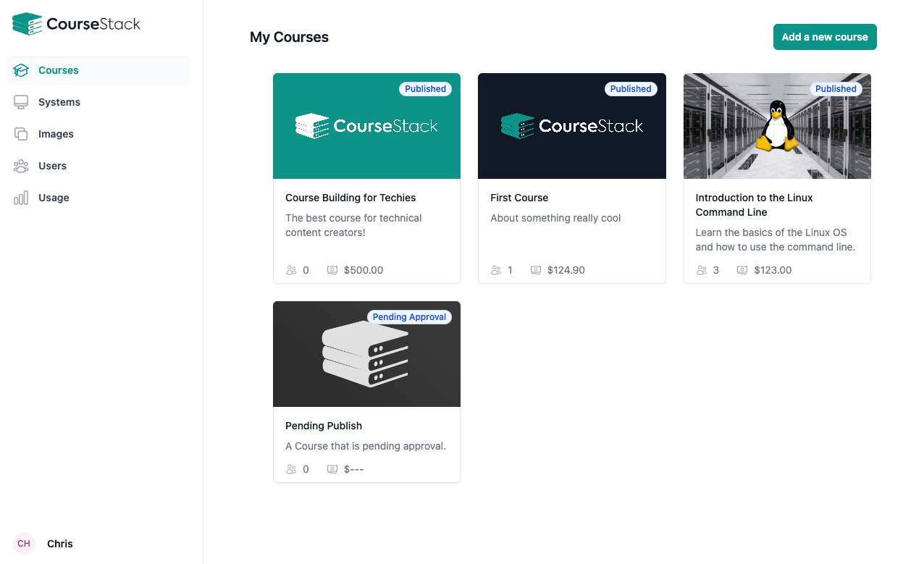Click the CourseStack logo at the top left
The image size is (924, 564).
[76, 23]
